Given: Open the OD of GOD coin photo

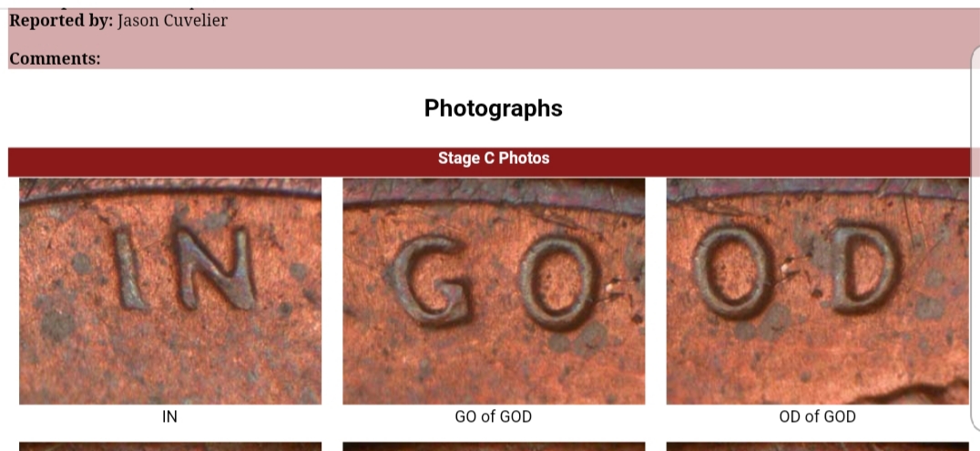Looking at the screenshot, I should [818, 291].
